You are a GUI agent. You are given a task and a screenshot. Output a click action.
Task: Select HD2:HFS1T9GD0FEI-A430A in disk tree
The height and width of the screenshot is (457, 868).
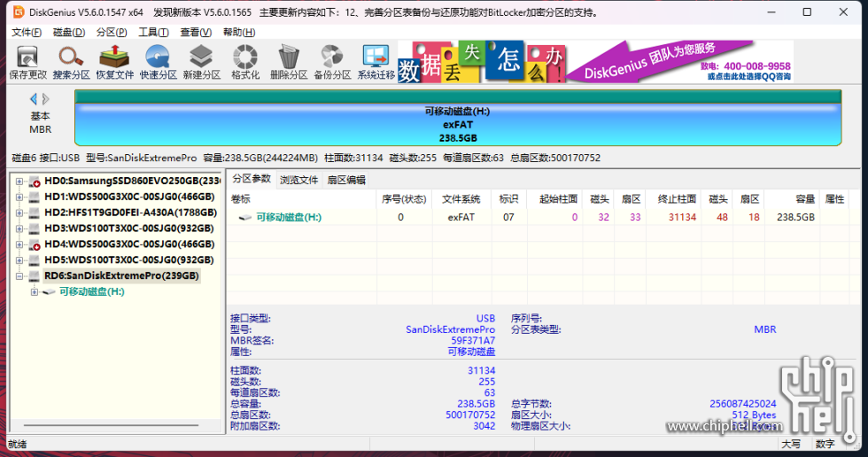(131, 213)
